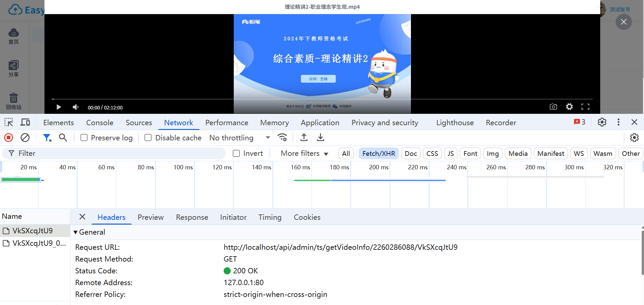Open the Recorder tab
Viewport: 644px width, 305px height.
(x=501, y=123)
